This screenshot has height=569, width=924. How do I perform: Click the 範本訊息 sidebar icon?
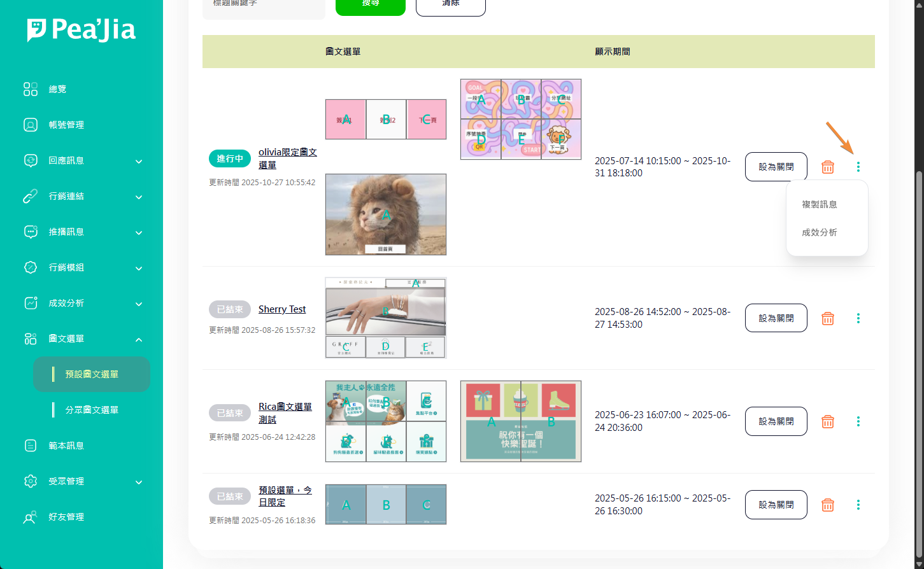tap(31, 446)
